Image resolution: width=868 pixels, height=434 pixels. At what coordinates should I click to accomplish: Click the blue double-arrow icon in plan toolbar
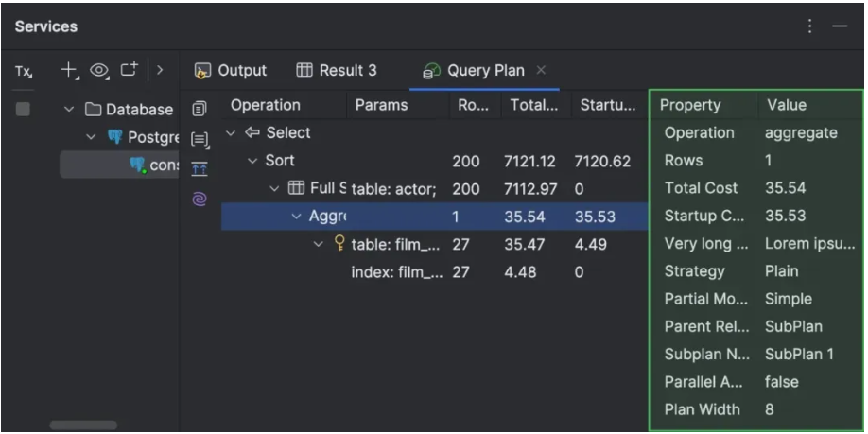coord(200,167)
